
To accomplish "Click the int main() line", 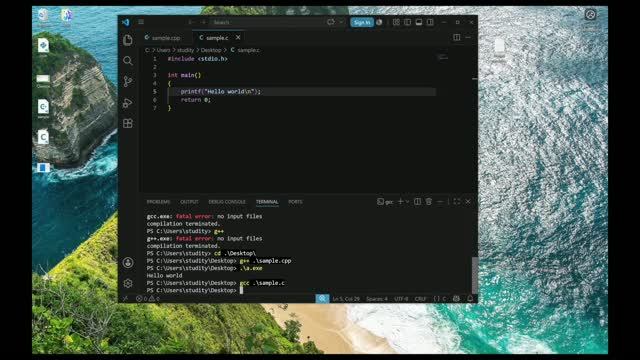I will tap(184, 75).
